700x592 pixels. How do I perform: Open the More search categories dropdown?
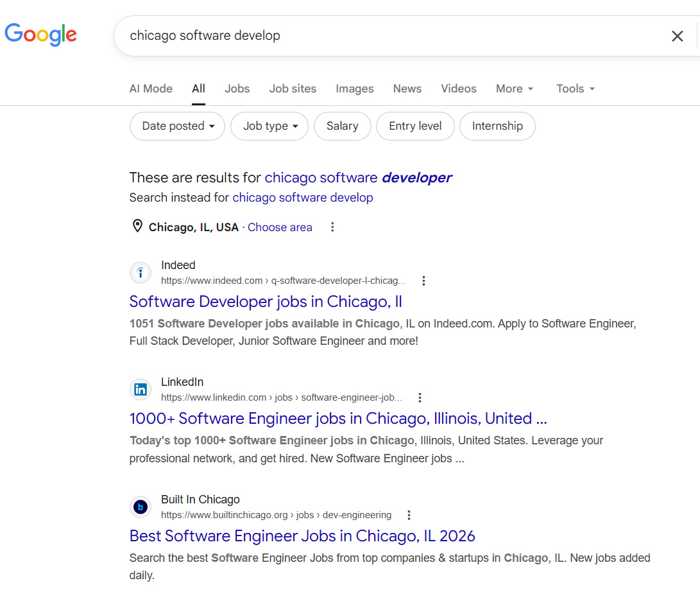[x=515, y=89]
